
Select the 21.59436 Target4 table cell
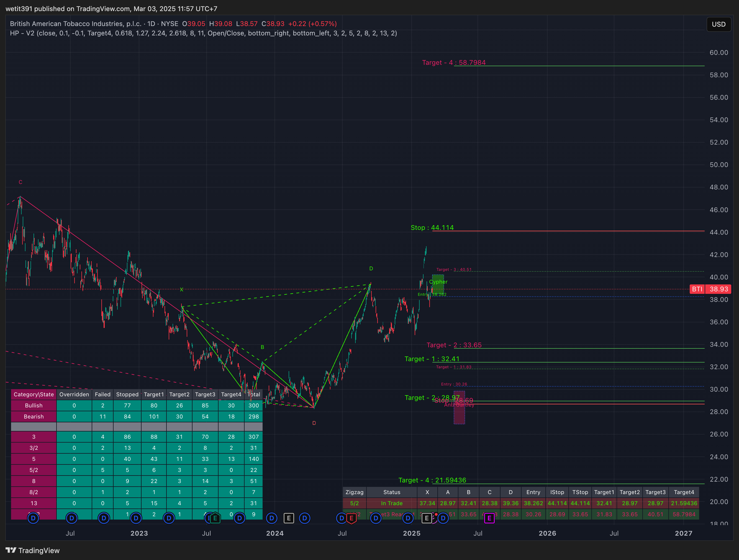click(684, 503)
